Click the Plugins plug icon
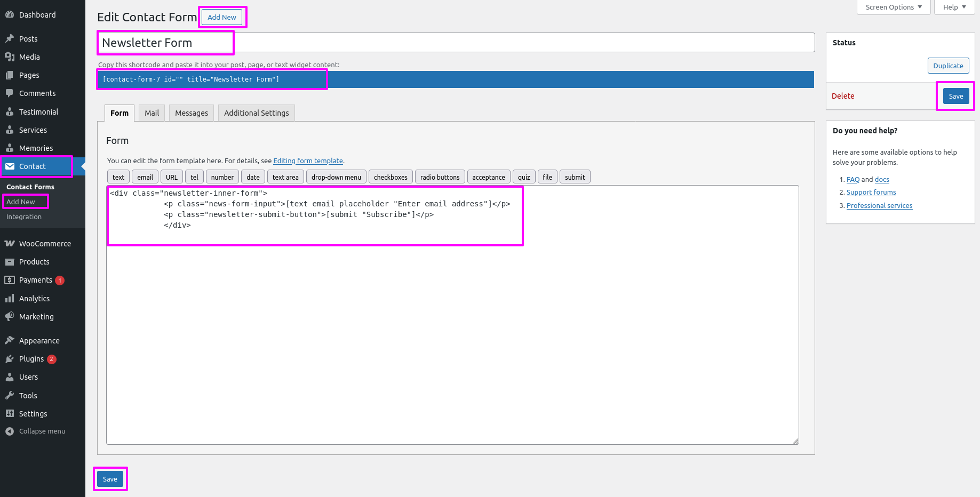The width and height of the screenshot is (980, 497). click(x=10, y=359)
